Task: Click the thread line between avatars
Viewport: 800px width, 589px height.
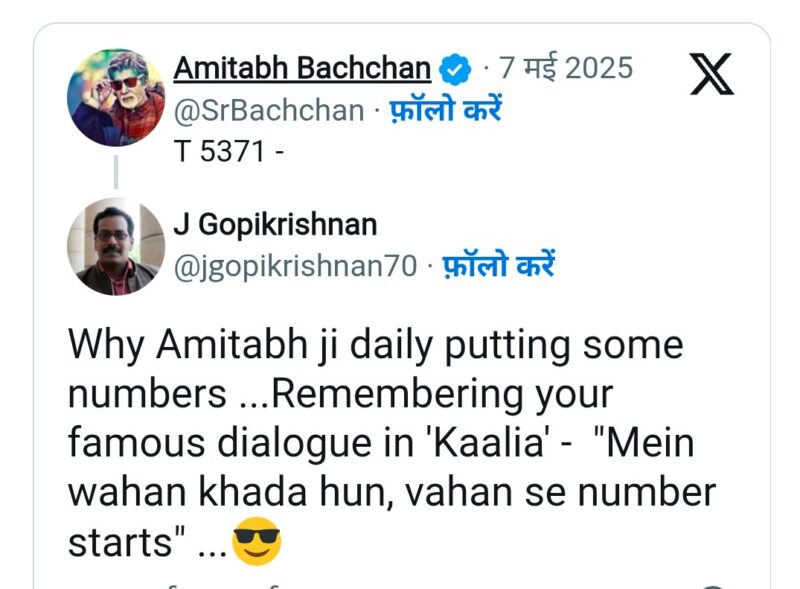Action: [116, 172]
